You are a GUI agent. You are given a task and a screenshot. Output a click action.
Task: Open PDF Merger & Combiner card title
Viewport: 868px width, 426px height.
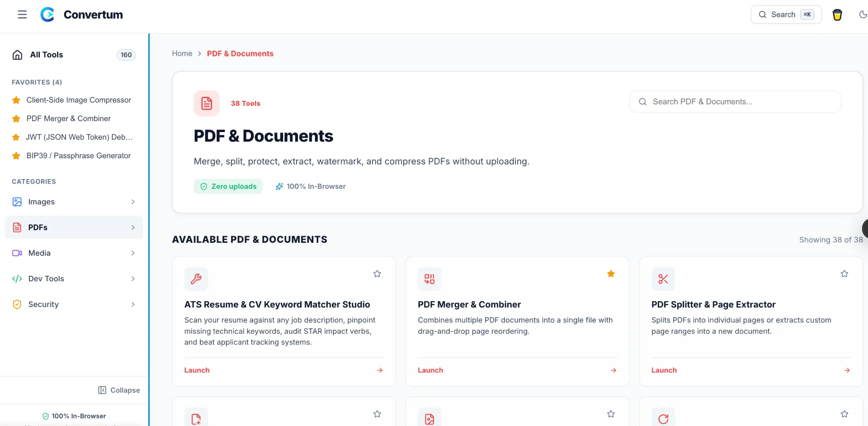[x=469, y=304]
